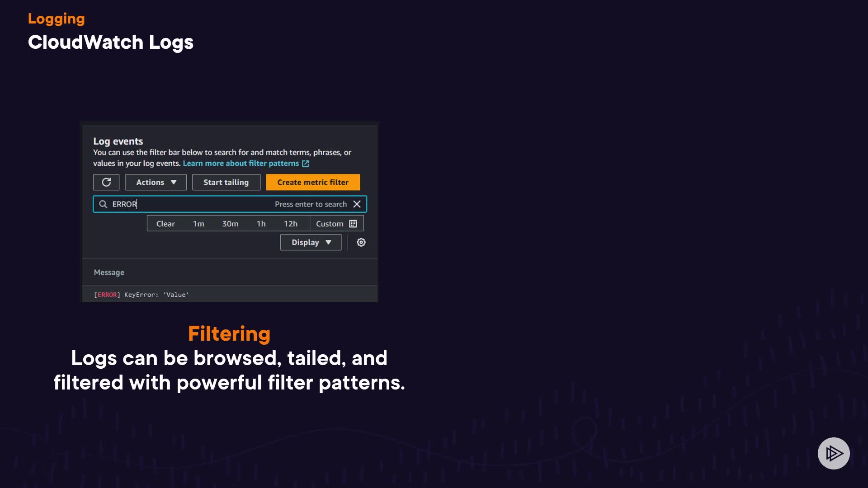Select the 1m time range
This screenshot has width=868, height=488.
point(198,224)
